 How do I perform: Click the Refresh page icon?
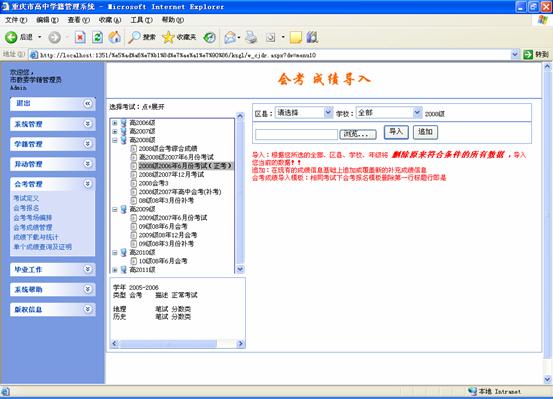click(x=97, y=37)
